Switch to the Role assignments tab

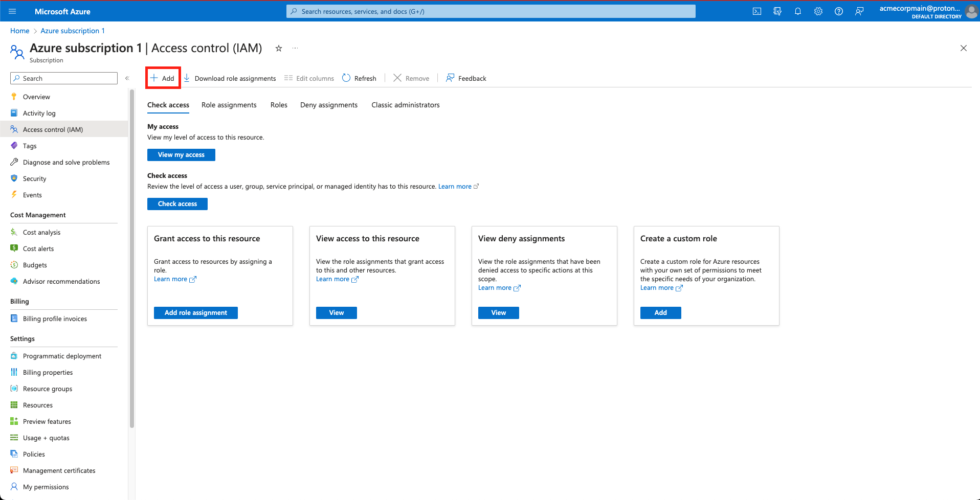[x=229, y=105]
